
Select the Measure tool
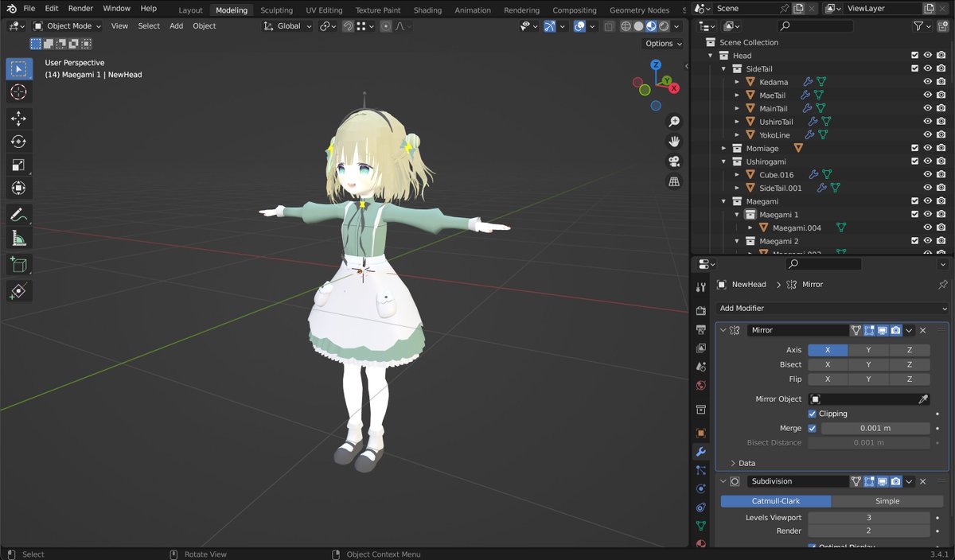click(x=18, y=238)
